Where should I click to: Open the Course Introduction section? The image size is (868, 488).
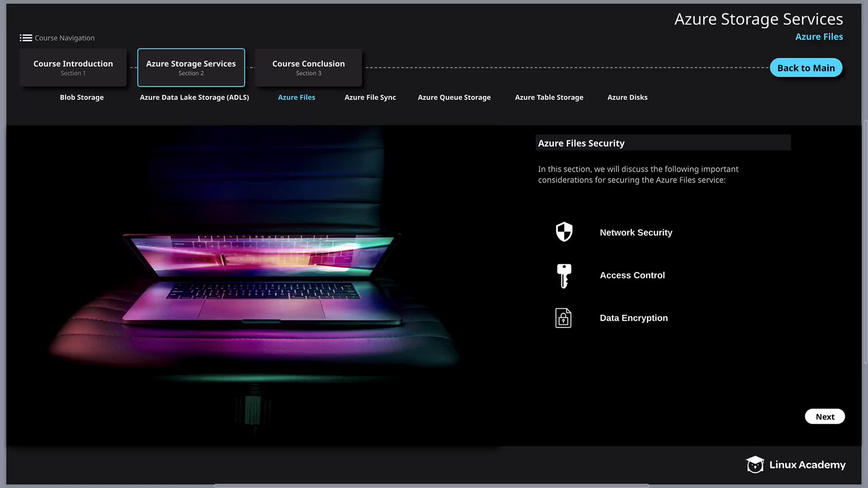click(x=73, y=68)
